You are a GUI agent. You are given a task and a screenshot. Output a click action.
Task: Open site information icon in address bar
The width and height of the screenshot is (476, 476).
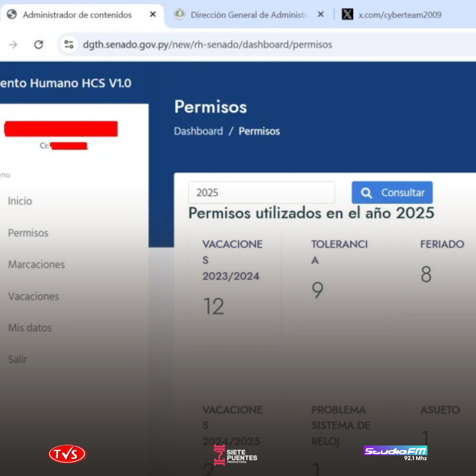pos(69,45)
